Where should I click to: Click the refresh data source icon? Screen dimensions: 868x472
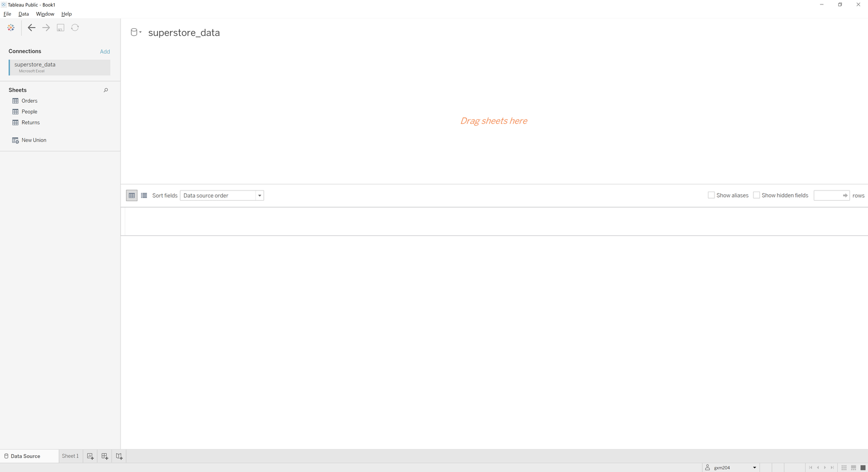[x=75, y=28]
